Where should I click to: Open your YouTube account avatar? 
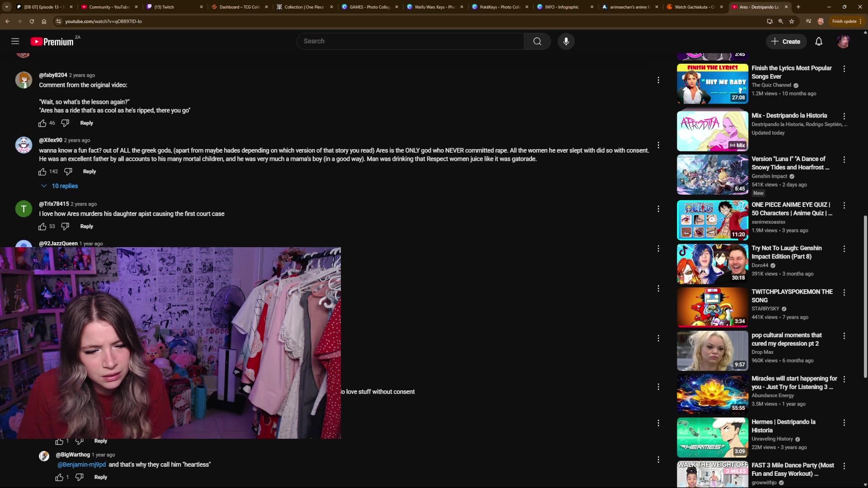844,41
